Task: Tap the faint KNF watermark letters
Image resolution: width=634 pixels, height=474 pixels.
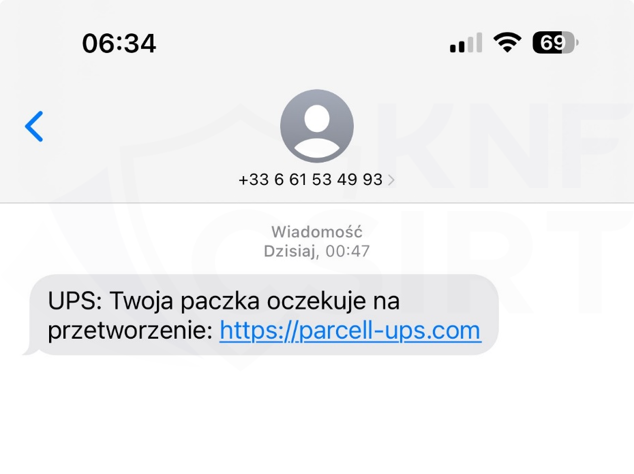Action: 503,146
